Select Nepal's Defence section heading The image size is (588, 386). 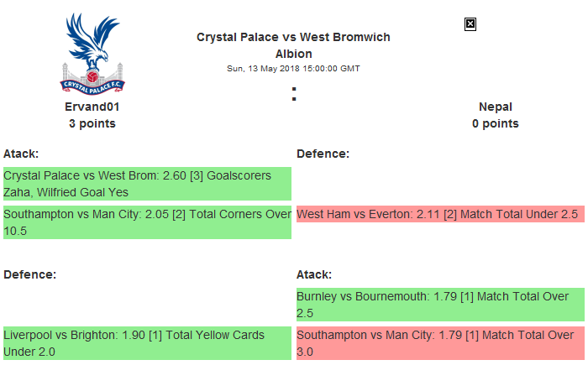tap(323, 154)
